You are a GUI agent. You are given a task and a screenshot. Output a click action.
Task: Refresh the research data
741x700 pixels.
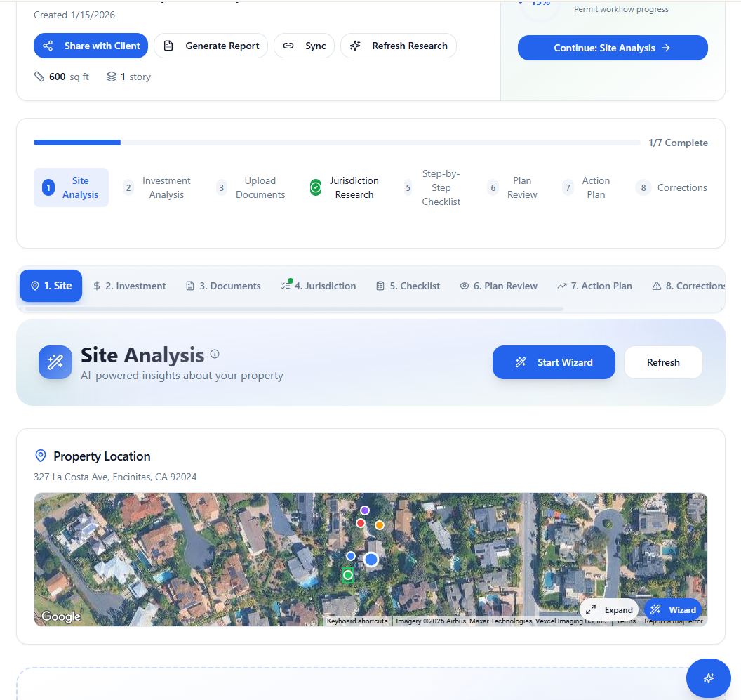(x=399, y=46)
